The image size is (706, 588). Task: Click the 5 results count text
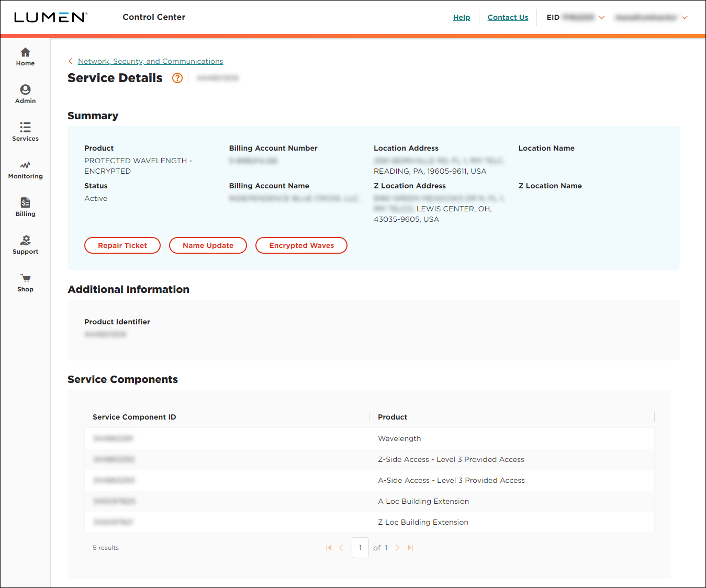click(x=106, y=548)
